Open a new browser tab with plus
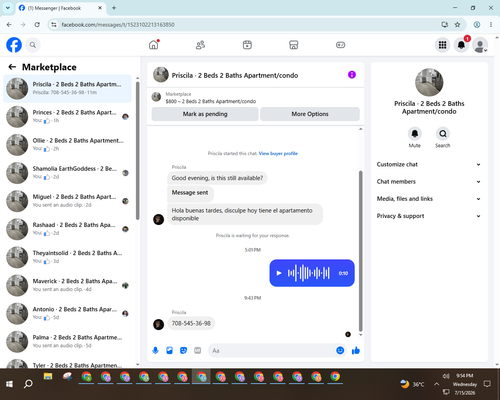This screenshot has width=500, height=400. click(x=114, y=8)
